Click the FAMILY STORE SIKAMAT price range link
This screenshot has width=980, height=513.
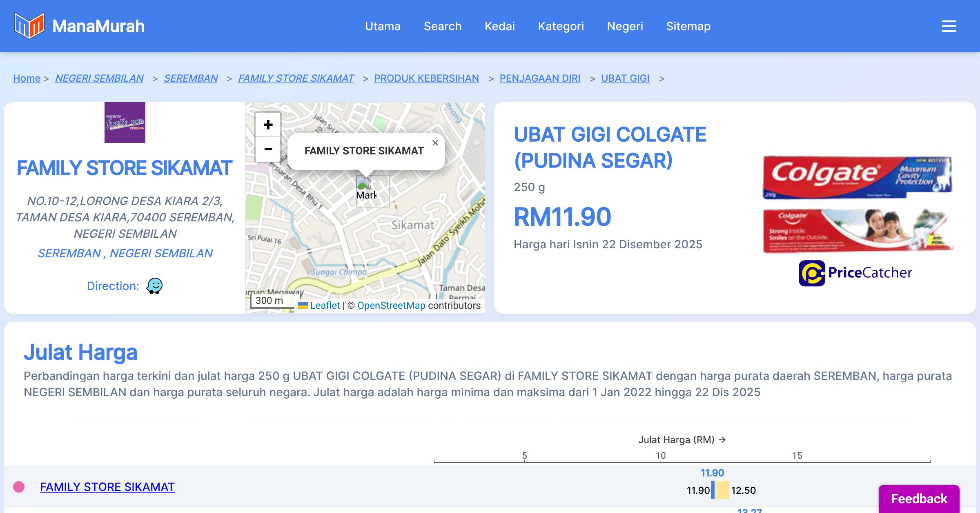(x=107, y=487)
